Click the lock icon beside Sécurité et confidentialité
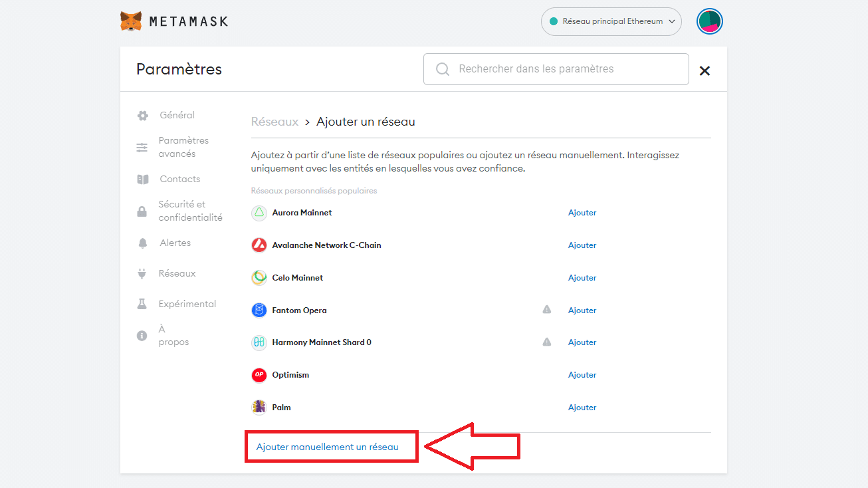Screen dimensions: 868x488 click(x=142, y=211)
